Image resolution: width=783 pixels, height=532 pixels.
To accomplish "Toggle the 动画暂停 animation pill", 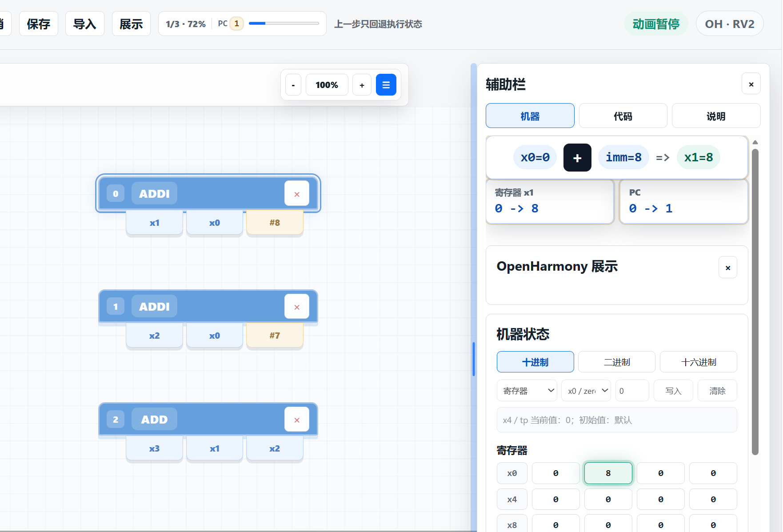I will tap(656, 24).
